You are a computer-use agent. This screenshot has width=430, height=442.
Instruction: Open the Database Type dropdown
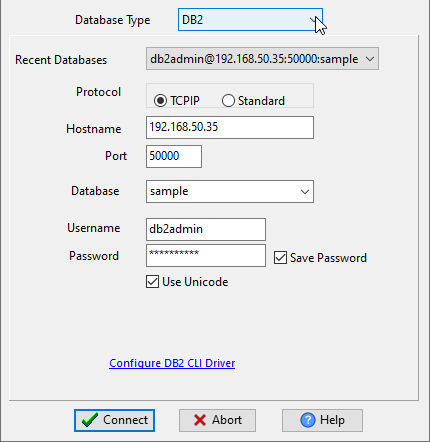coord(250,20)
